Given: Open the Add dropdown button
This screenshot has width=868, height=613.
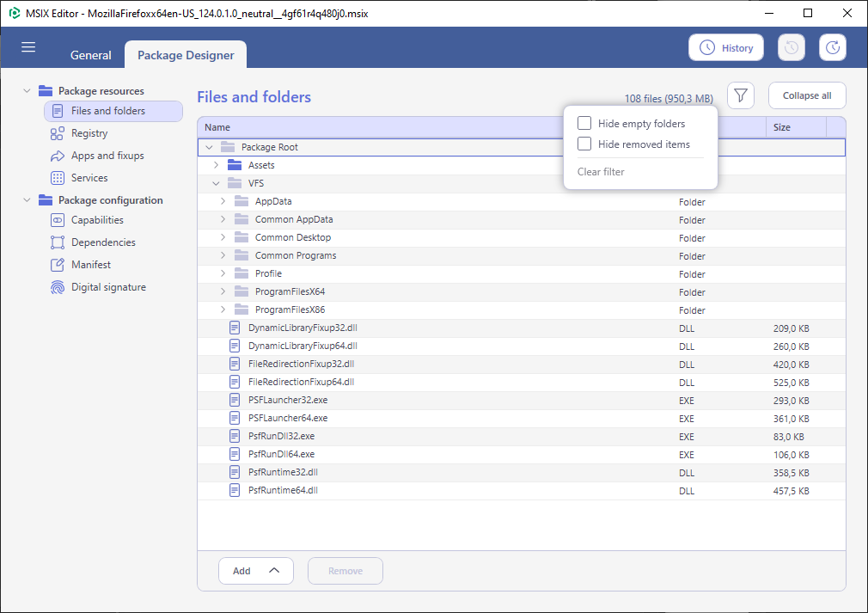Looking at the screenshot, I should coord(256,571).
